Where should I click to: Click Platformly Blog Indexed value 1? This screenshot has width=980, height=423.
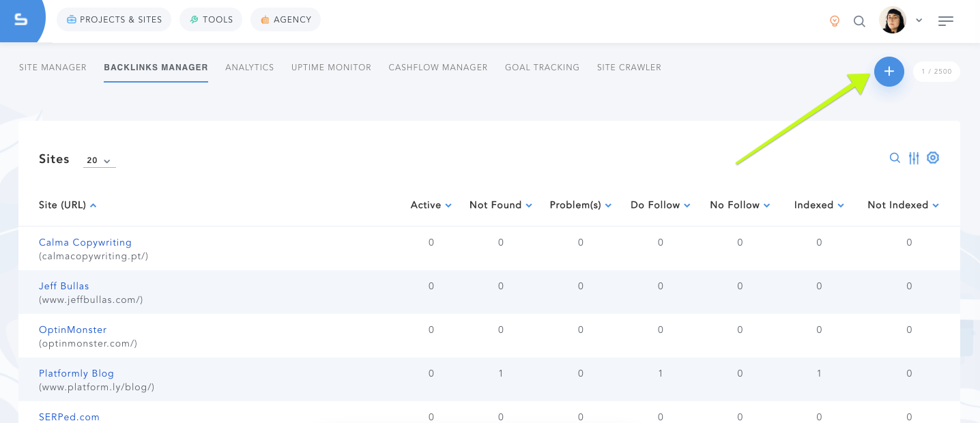[x=819, y=374]
